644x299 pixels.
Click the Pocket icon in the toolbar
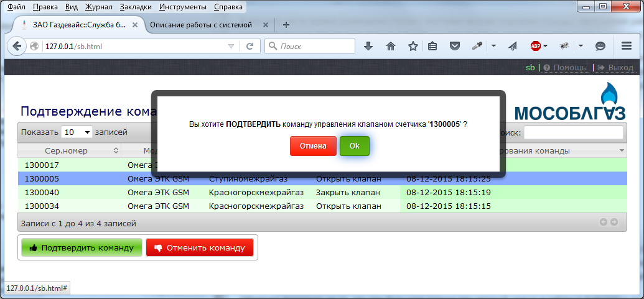(455, 46)
